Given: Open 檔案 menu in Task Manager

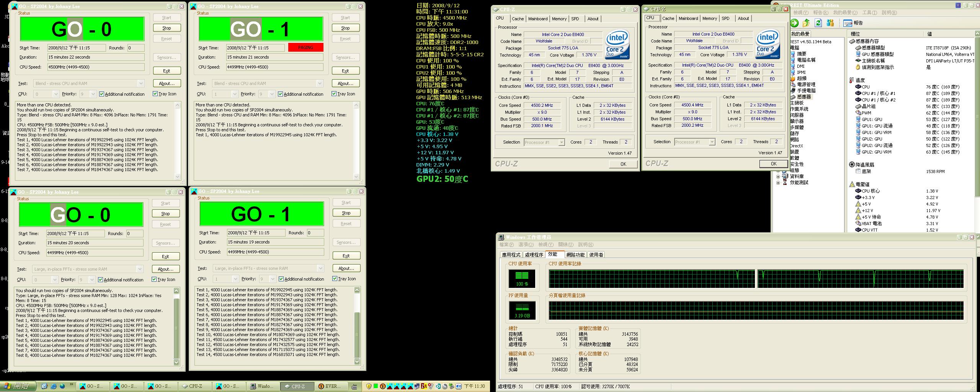Looking at the screenshot, I should coord(506,245).
